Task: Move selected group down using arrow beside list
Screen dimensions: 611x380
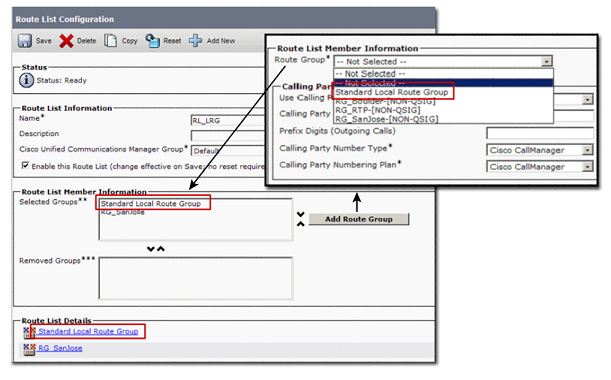Action: (x=300, y=214)
